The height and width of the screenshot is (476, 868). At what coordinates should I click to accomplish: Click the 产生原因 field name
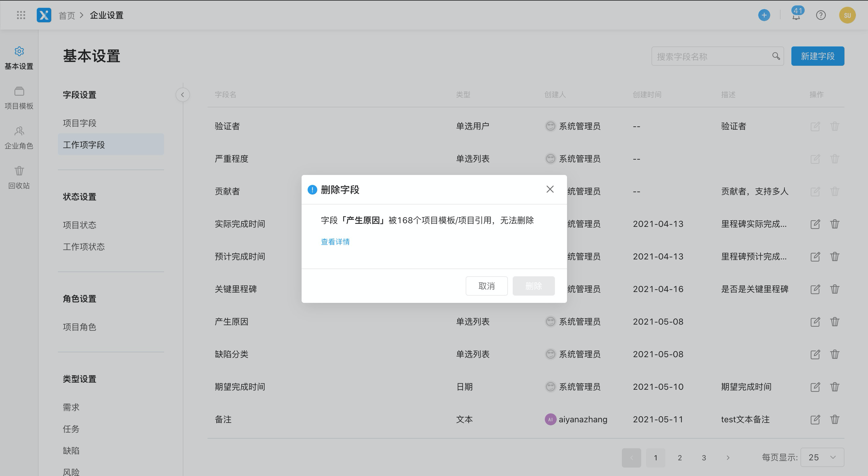232,322
